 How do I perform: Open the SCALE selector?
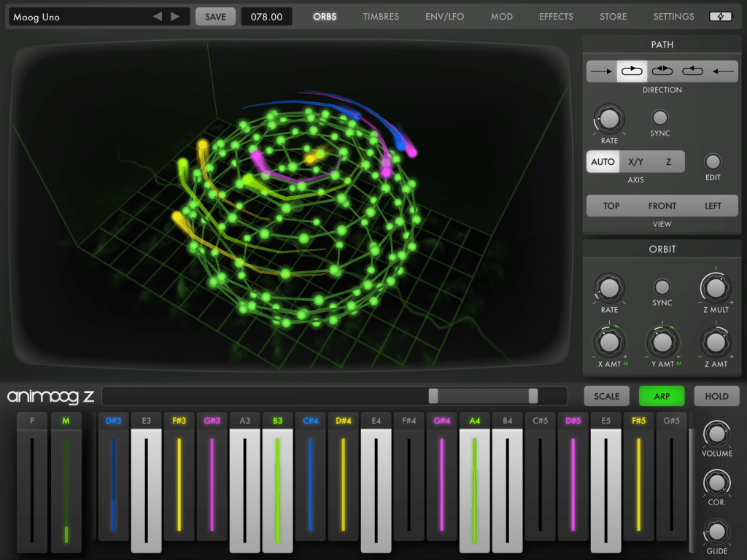coord(606,396)
